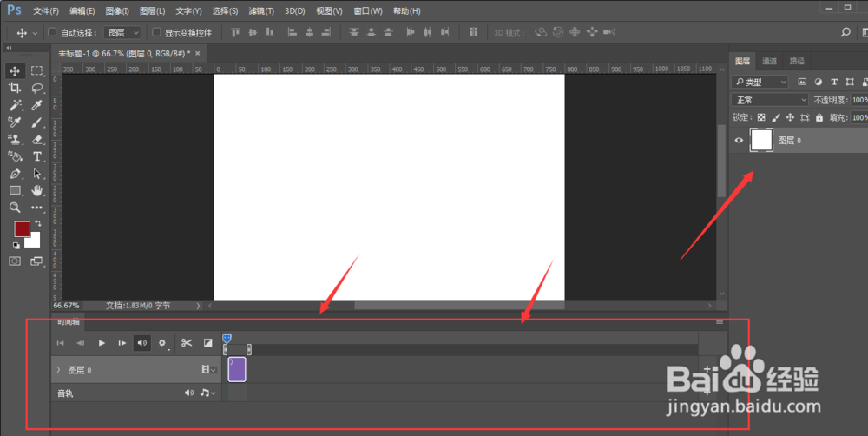Click the red foreground color swatch
Screen dimensions: 868x436
click(22, 228)
